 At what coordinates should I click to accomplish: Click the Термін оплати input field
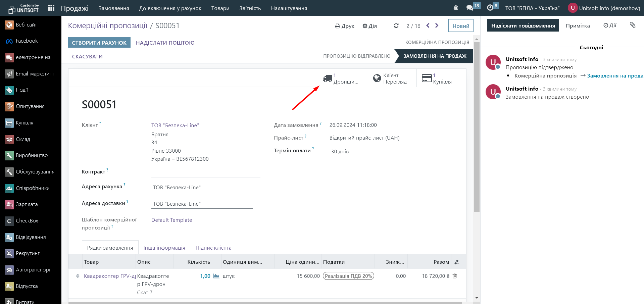click(391, 151)
